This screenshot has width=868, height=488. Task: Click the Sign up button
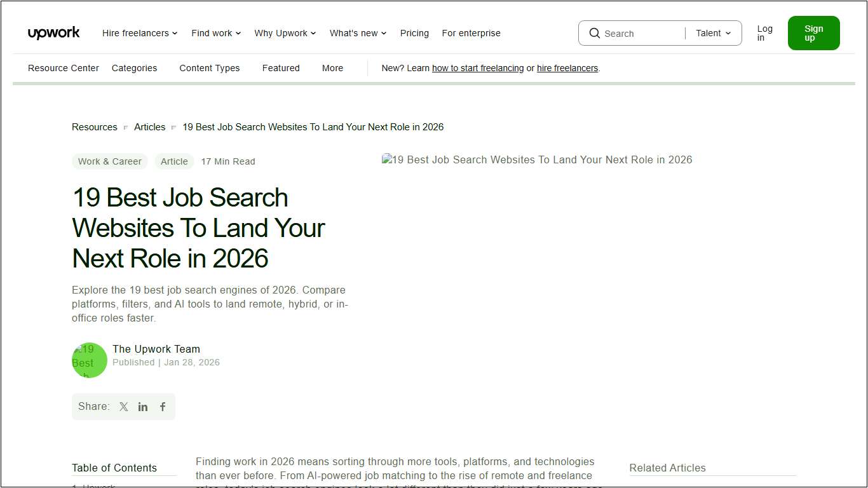(x=813, y=33)
